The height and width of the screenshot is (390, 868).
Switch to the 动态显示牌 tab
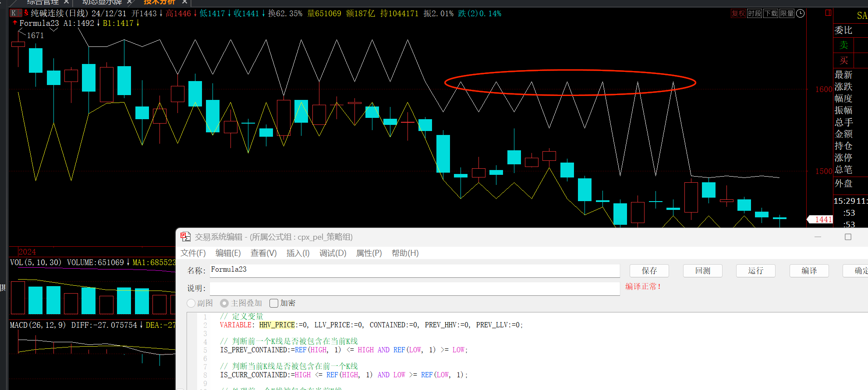(102, 2)
